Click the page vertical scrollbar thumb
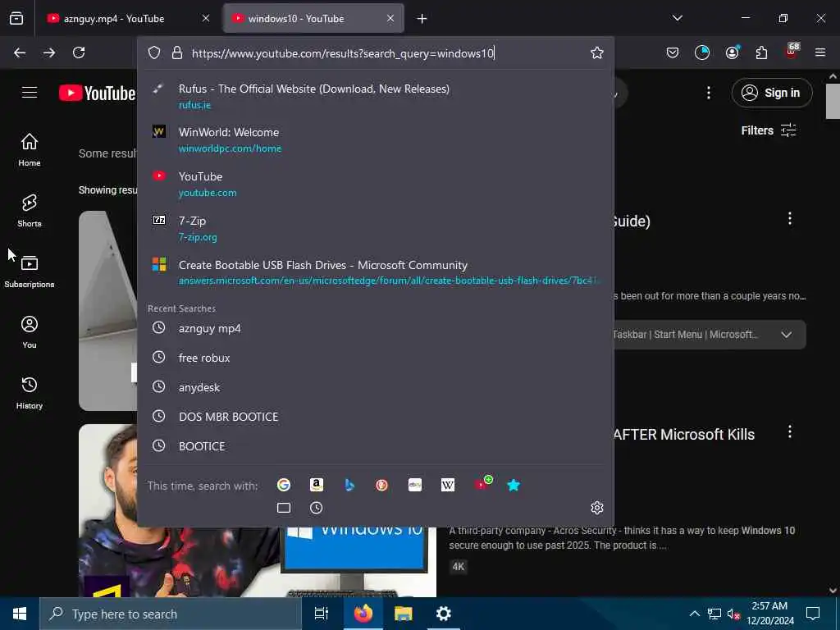840x630 pixels. [x=833, y=101]
